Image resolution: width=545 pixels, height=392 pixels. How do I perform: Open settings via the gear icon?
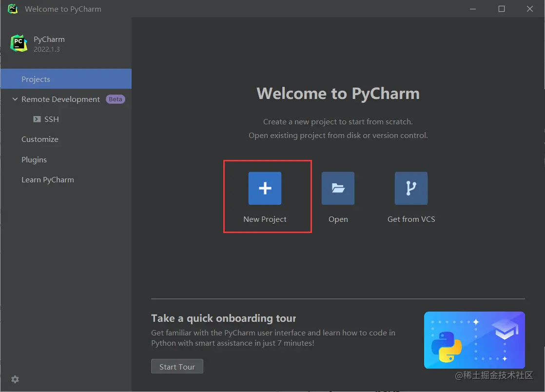coord(15,379)
